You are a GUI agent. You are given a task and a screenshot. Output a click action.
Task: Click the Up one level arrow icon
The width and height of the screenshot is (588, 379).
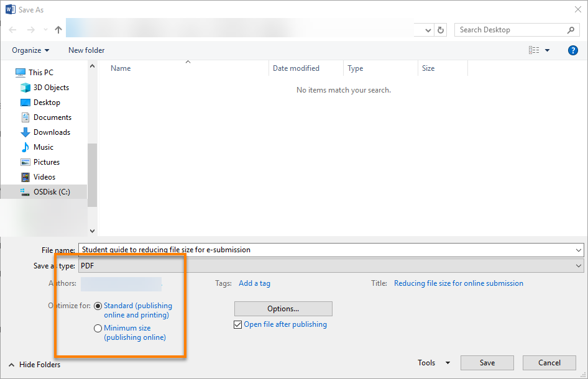click(x=58, y=30)
